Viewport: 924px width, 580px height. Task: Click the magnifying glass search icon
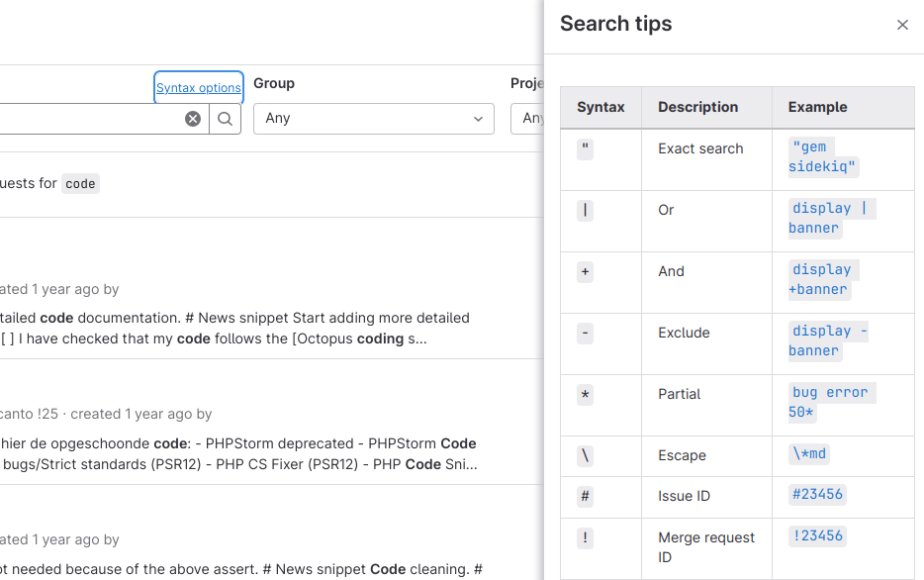[x=225, y=118]
